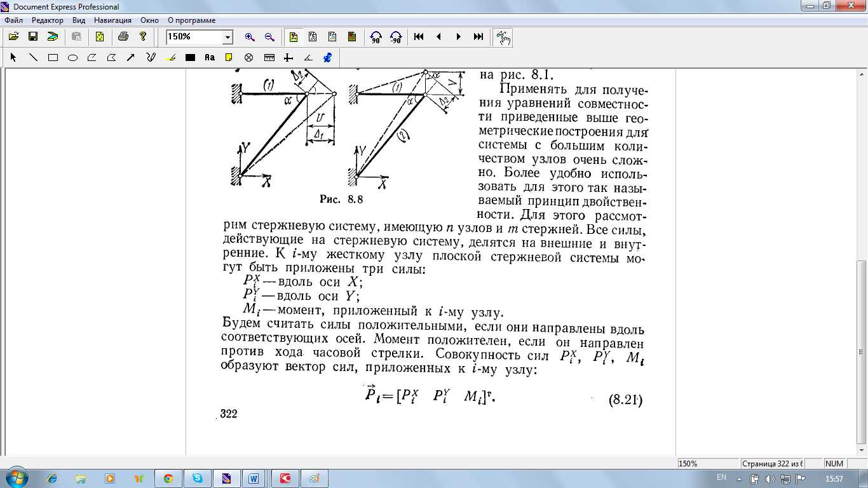The height and width of the screenshot is (488, 868).
Task: Select the first page view mode icon
Action: coord(293,37)
